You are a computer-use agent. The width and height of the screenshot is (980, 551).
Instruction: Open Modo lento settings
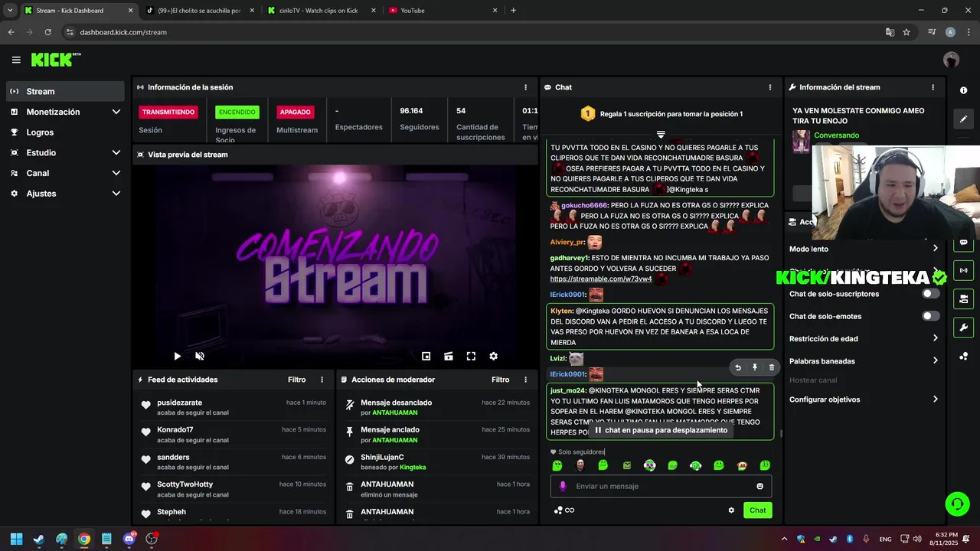pos(864,249)
